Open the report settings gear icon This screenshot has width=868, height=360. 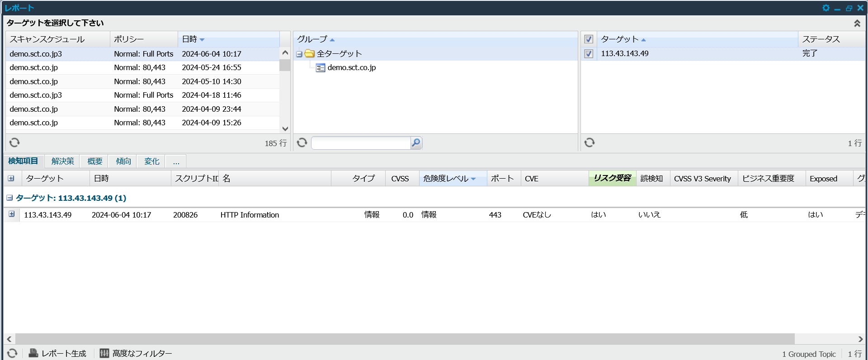pos(826,8)
